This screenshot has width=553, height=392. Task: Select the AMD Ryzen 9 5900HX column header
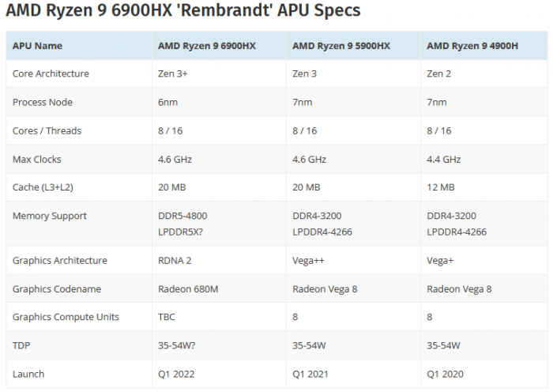click(x=341, y=46)
